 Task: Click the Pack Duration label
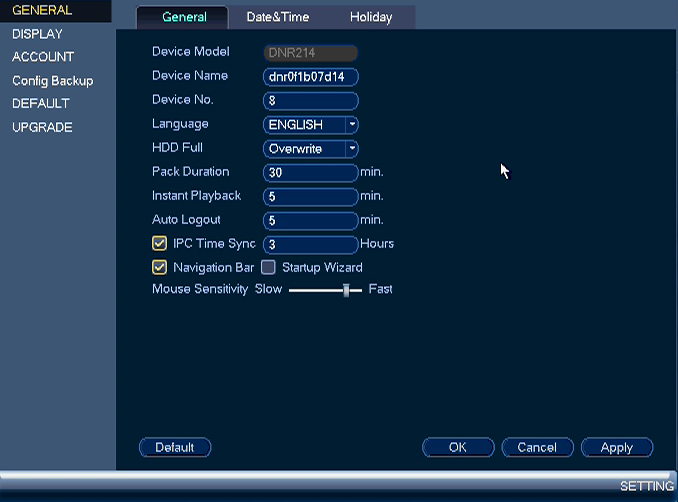pyautogui.click(x=191, y=172)
